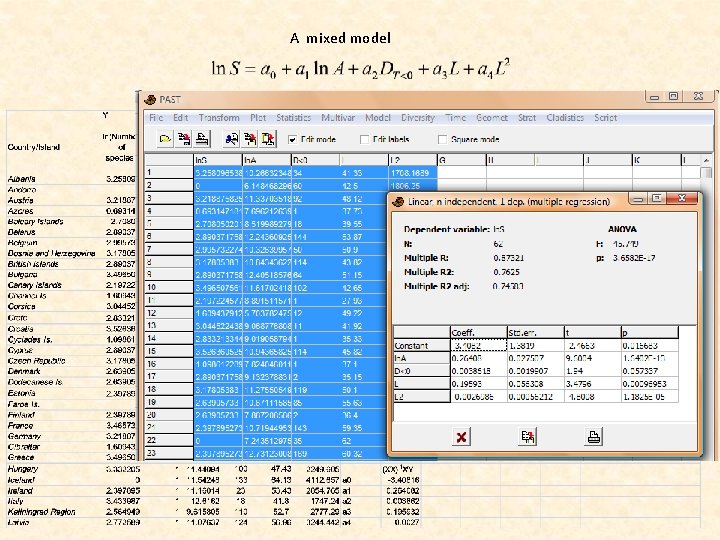Open the Statistics menu
Image resolution: width=720 pixels, height=540 pixels.
(293, 118)
